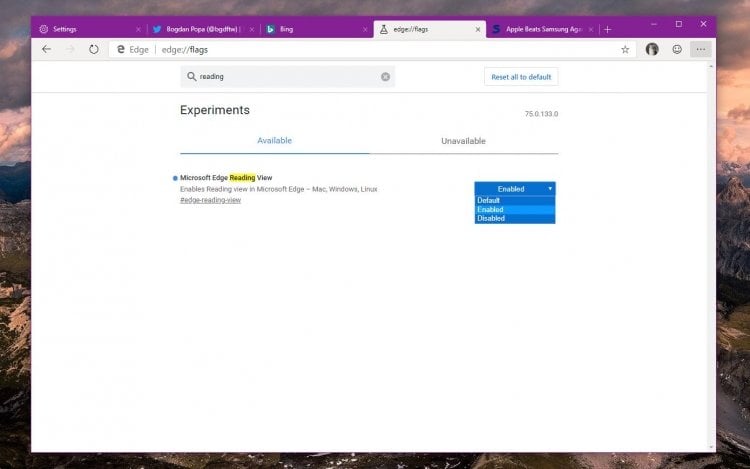Choose Default in the dropdown list
750x469 pixels.
point(515,200)
